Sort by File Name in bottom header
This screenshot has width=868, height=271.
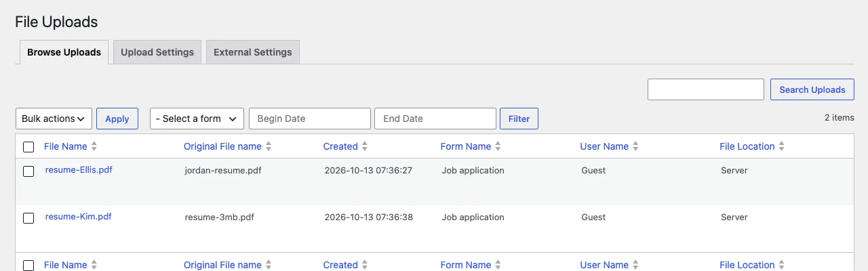[66, 265]
